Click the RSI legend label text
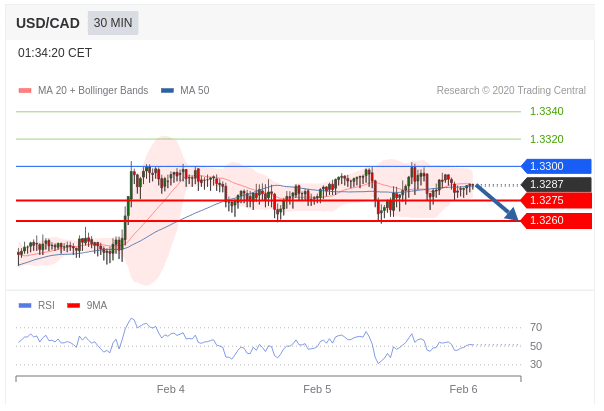604x411 pixels. pos(46,305)
